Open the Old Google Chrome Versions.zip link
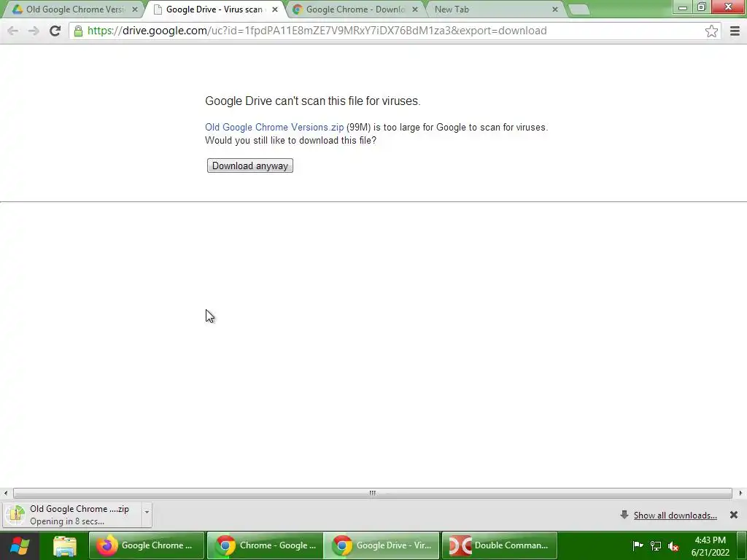This screenshot has width=747, height=560. click(x=274, y=127)
